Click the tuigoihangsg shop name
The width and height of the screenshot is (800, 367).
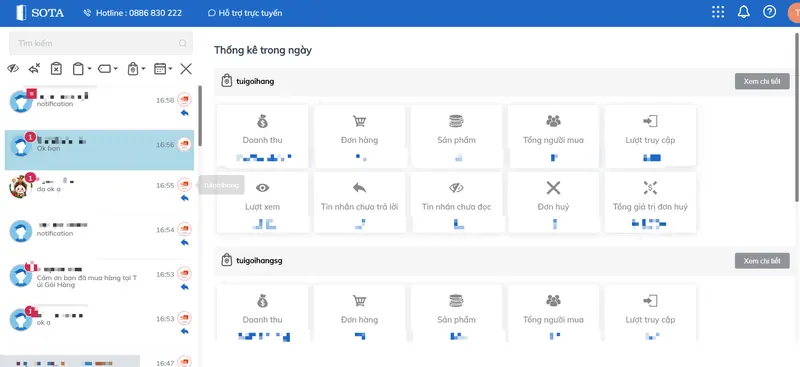tap(259, 261)
